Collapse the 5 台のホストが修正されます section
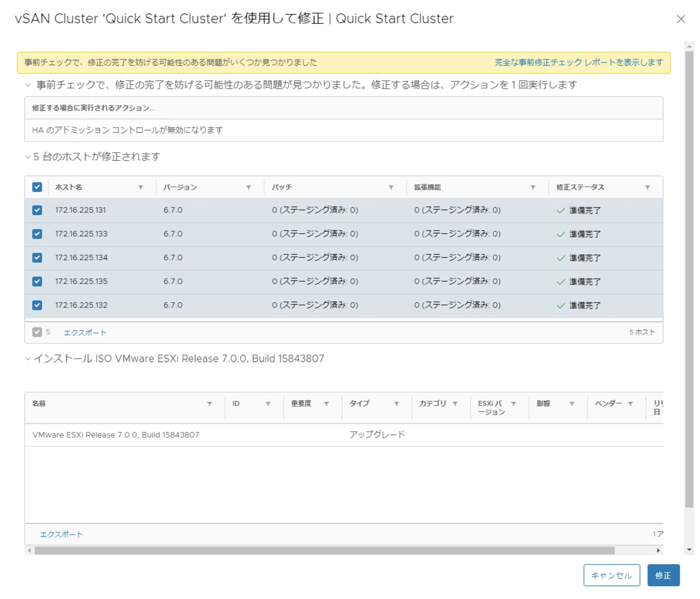Image resolution: width=700 pixels, height=599 pixels. pyautogui.click(x=28, y=157)
